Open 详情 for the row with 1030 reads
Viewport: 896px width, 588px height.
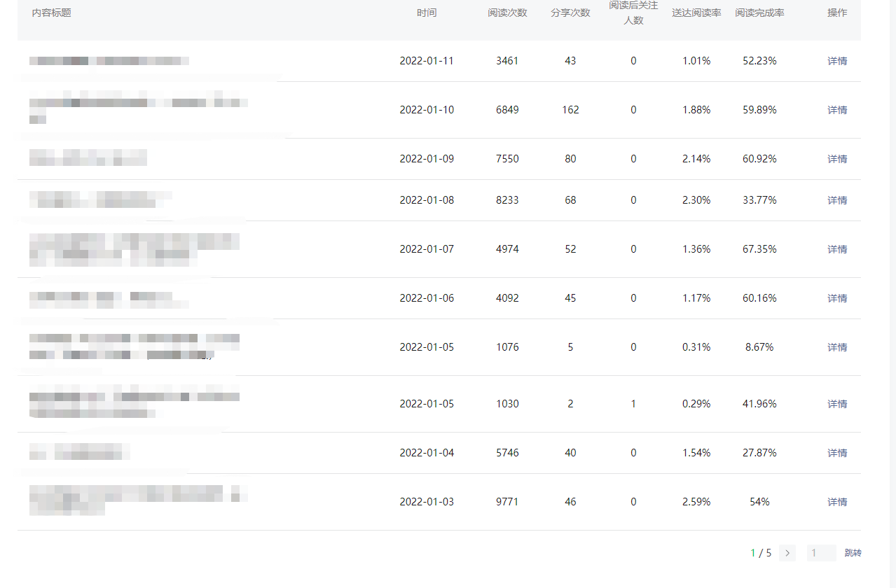tap(837, 404)
